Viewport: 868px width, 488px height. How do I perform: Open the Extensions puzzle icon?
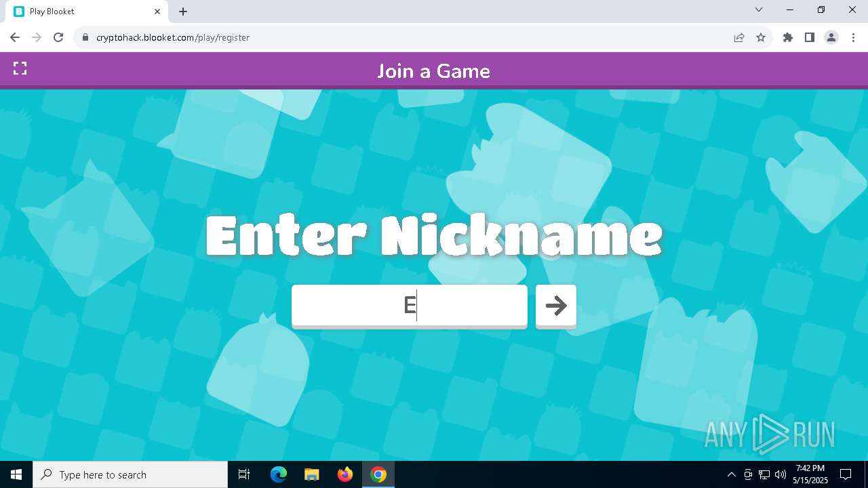pos(788,37)
